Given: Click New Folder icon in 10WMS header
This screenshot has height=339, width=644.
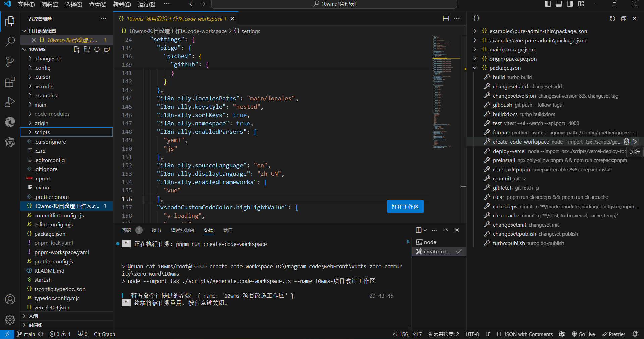Looking at the screenshot, I should 87,49.
